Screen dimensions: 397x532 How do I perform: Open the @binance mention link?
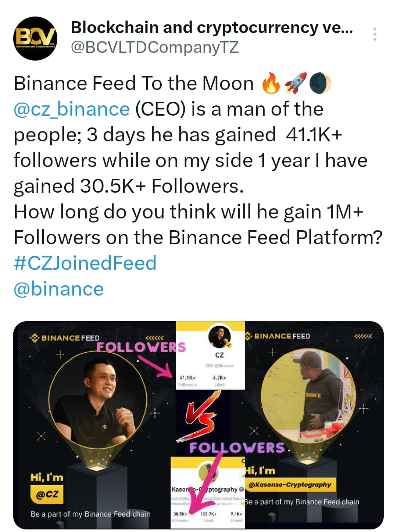tap(57, 289)
